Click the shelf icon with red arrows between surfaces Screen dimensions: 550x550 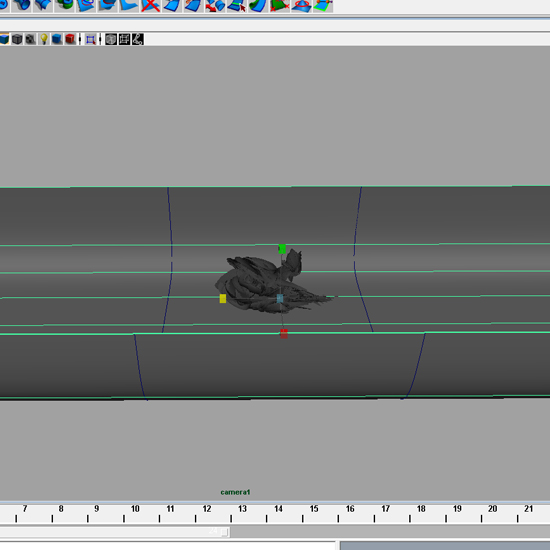(x=215, y=6)
